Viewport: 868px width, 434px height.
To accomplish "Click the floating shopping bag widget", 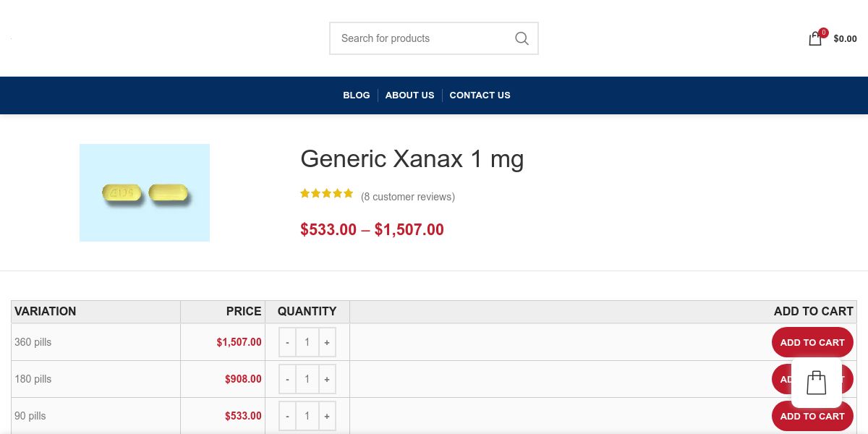I will [816, 383].
